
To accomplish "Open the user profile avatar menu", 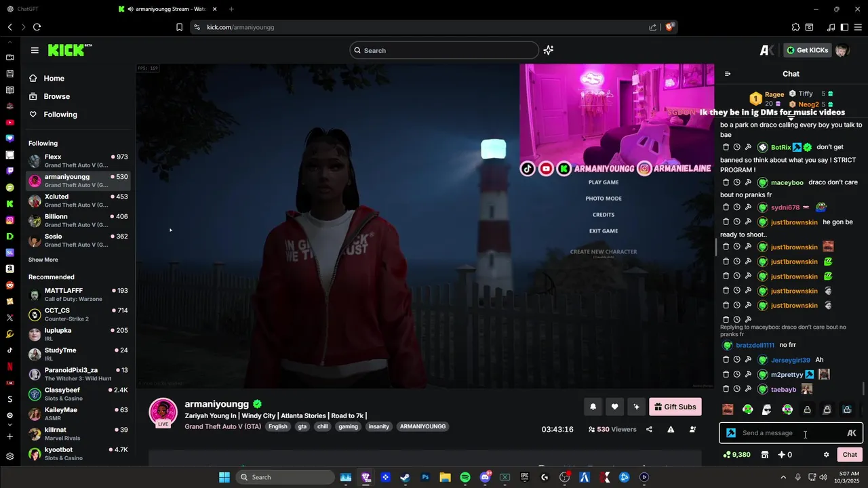I will (842, 50).
